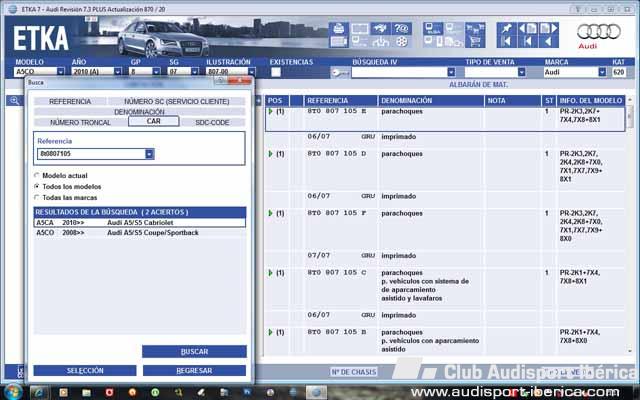The width and height of the screenshot is (640, 400).
Task: Click the multiple shopping carts icon
Action: [475, 29]
